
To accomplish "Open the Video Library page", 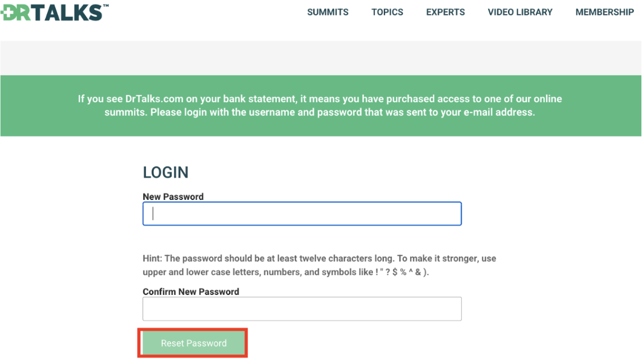I will pos(520,12).
